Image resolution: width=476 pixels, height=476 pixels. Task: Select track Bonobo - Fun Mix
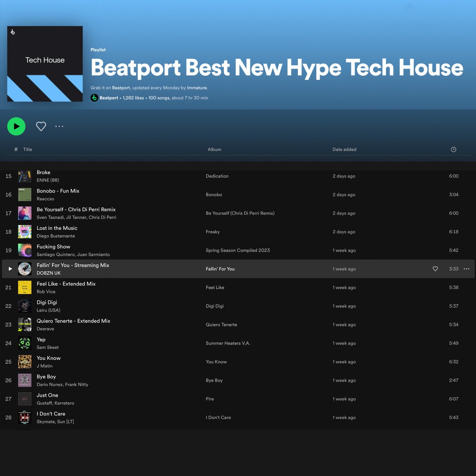(x=58, y=191)
